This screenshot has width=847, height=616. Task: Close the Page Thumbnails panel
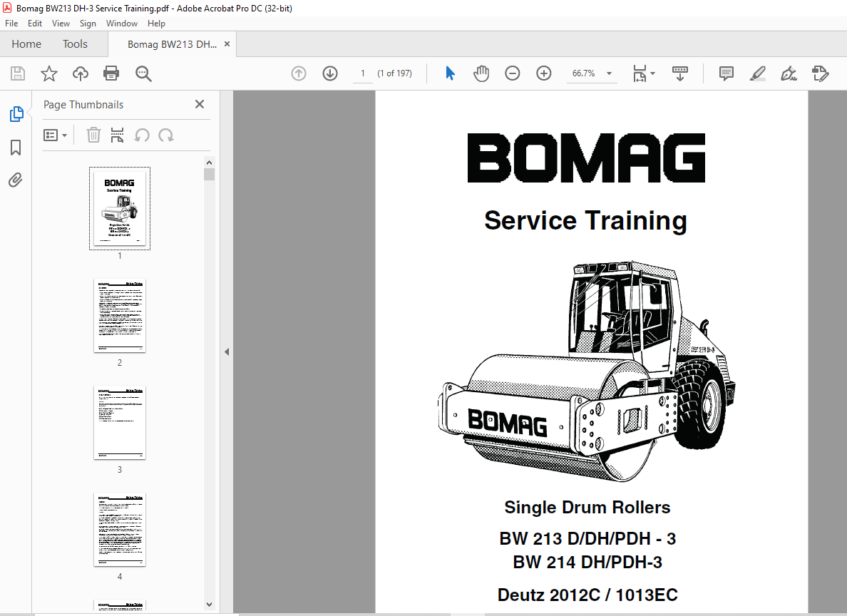point(200,104)
